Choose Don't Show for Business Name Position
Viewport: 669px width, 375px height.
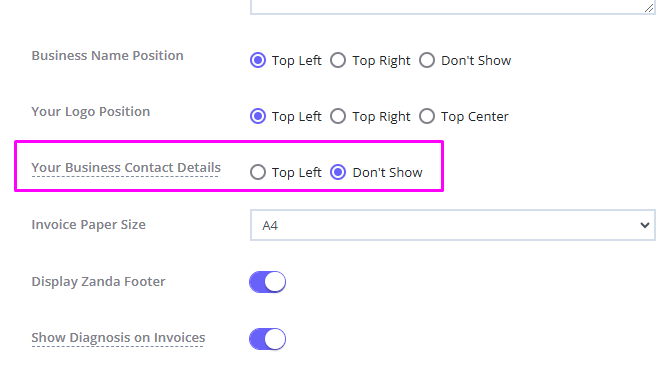point(427,60)
